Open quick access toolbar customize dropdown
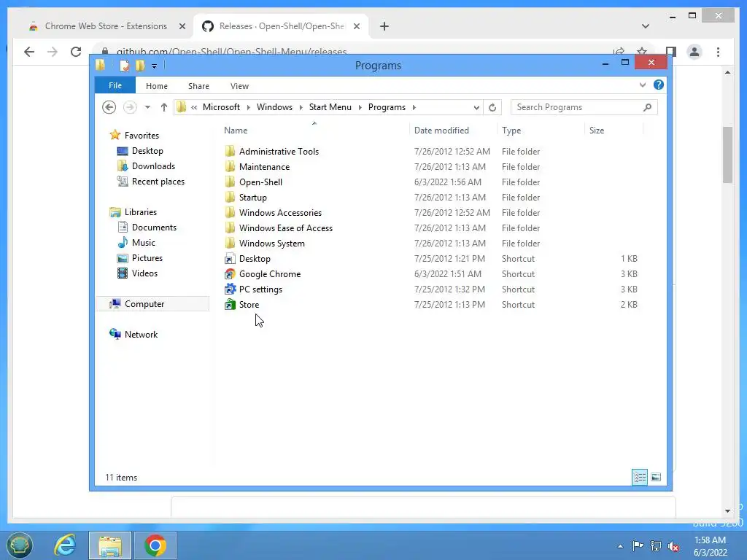Image resolution: width=747 pixels, height=560 pixels. (x=154, y=66)
